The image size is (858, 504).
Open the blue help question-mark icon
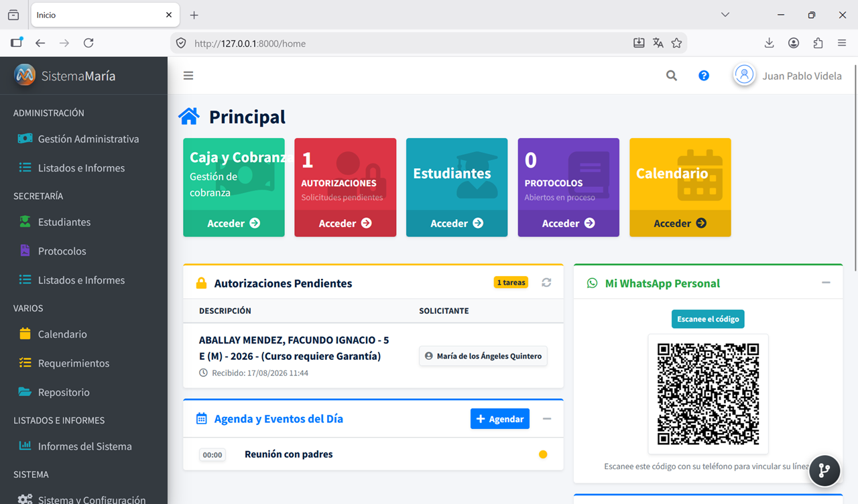coord(704,76)
